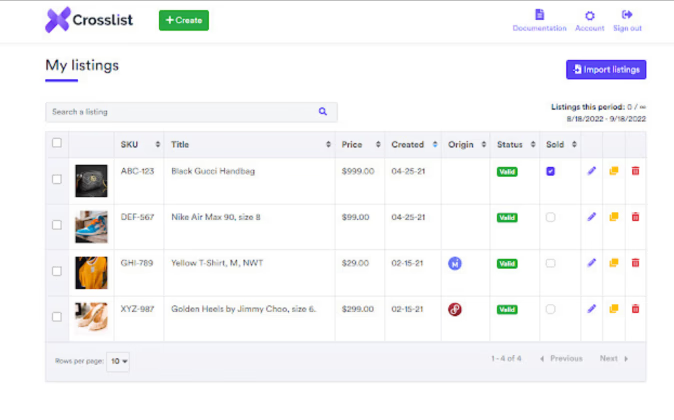The image size is (674, 420).
Task: Delete the Nike Air Max 90 listing
Action: pos(635,217)
